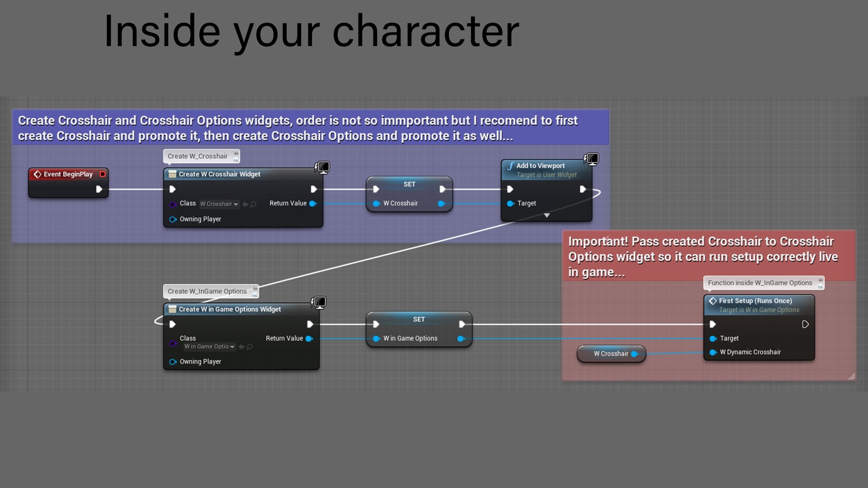Click exec output pin of Create W Crosshair Widget
The image size is (868, 488).
point(313,189)
